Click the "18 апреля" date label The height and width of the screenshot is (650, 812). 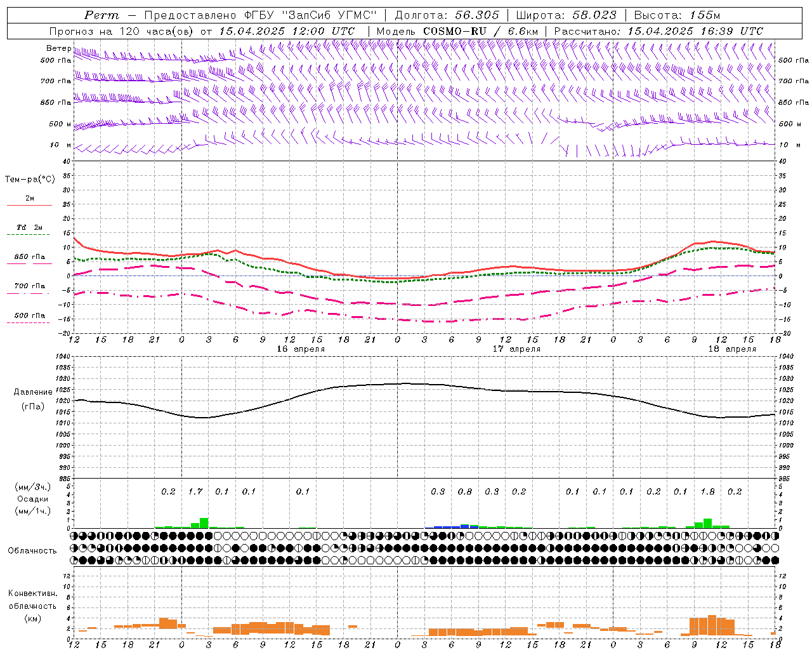(732, 349)
